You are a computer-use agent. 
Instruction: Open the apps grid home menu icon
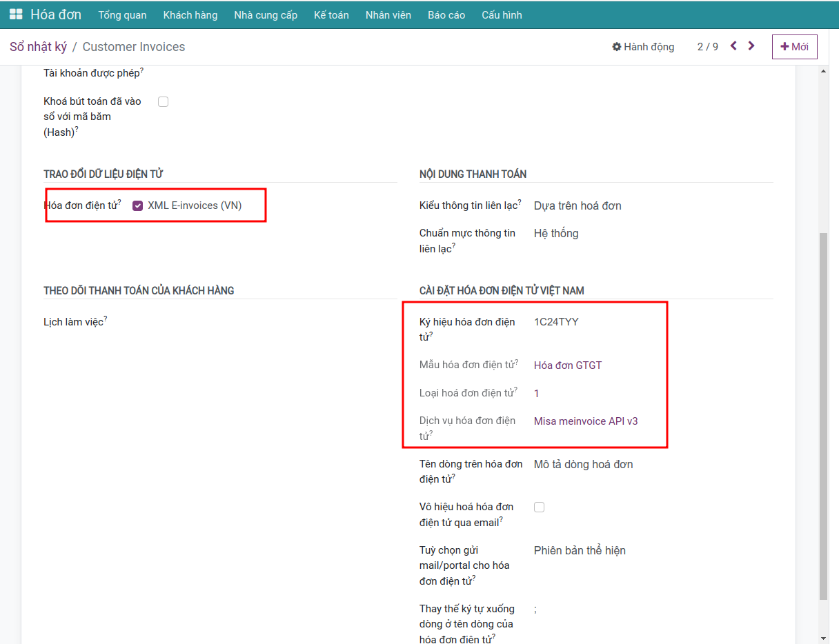[x=16, y=14]
